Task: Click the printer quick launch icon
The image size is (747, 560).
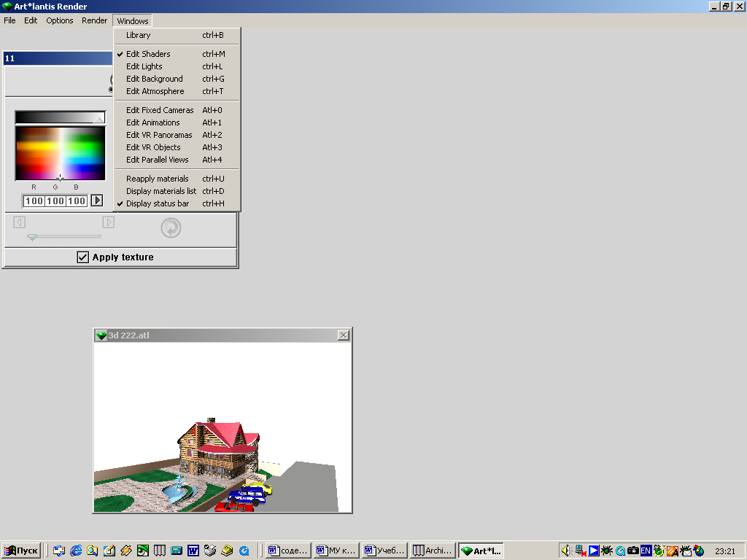Action: 210,551
